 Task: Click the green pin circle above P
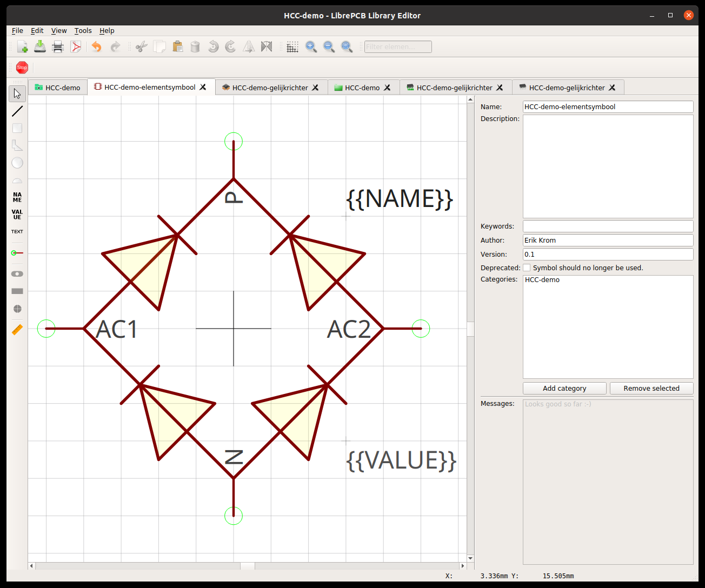coord(234,142)
